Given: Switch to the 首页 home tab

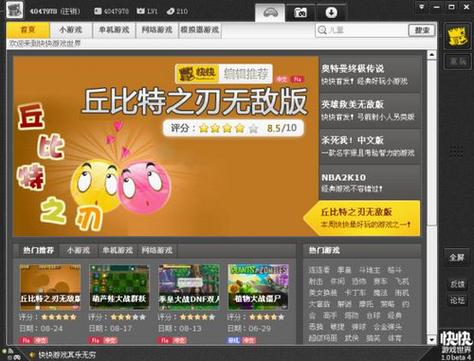Looking at the screenshot, I should pos(28,30).
